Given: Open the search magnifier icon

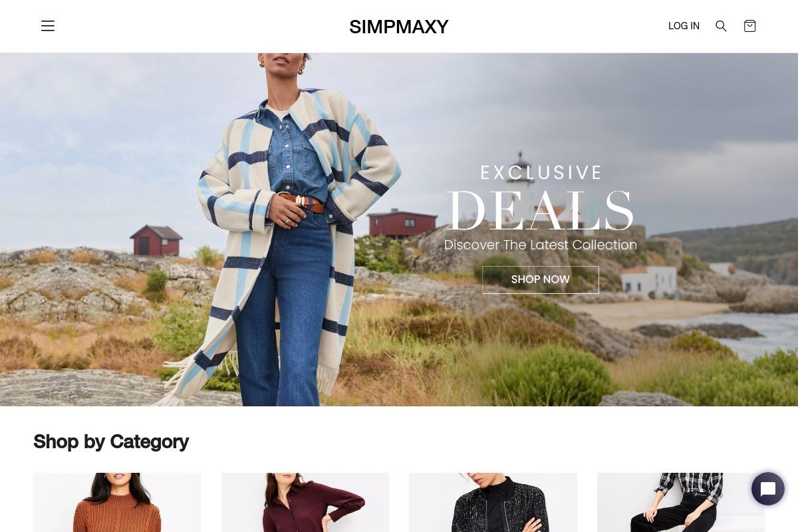Looking at the screenshot, I should [721, 26].
